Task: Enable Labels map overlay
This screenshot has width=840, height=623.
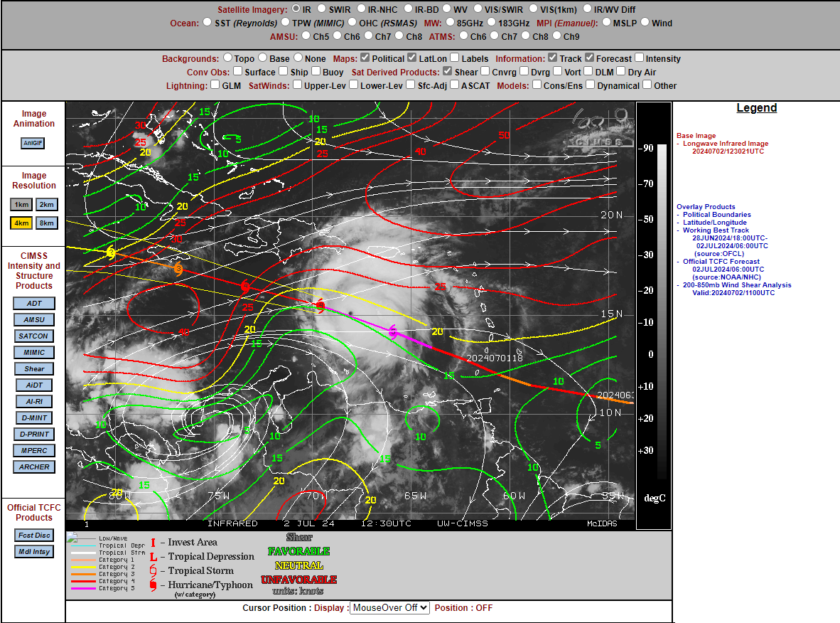Action: (454, 58)
